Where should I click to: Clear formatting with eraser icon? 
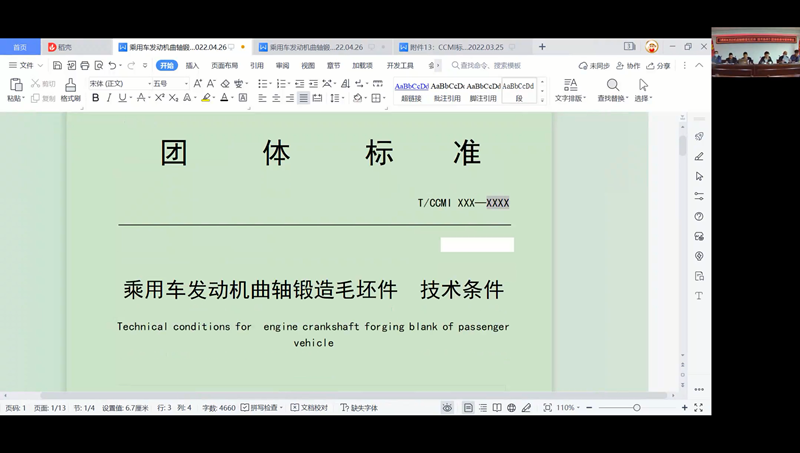[225, 83]
